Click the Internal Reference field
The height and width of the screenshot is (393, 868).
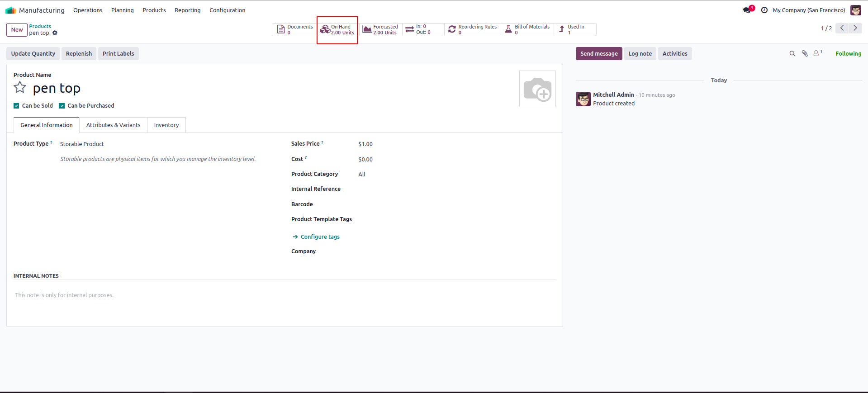point(456,189)
